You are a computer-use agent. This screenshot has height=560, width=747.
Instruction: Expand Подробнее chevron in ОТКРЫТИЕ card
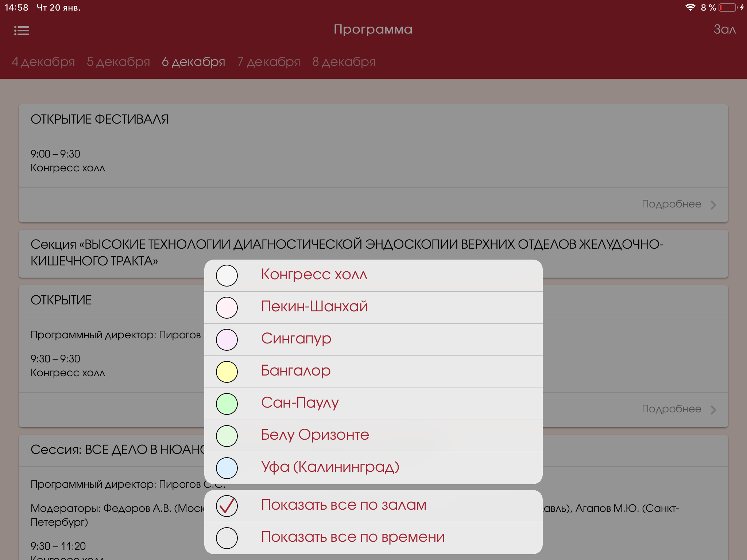(x=713, y=410)
